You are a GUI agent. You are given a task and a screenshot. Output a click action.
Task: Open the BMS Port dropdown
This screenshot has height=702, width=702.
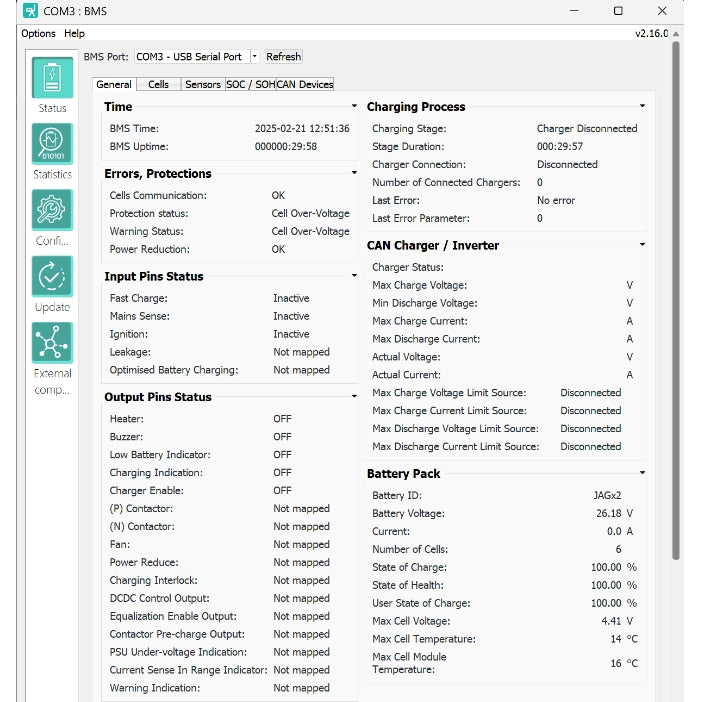point(254,57)
